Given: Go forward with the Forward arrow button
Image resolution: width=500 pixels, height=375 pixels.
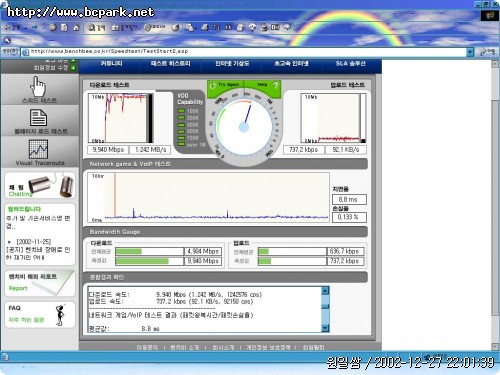Looking at the screenshot, I should tap(35, 27).
